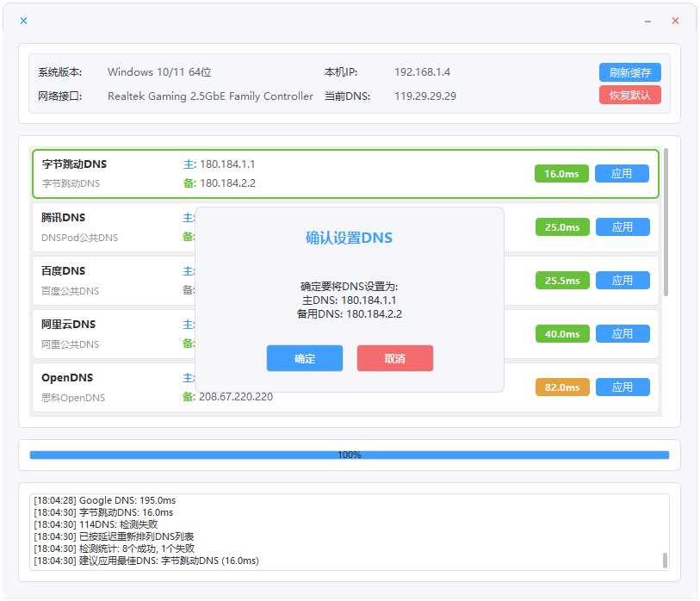Click the blue 100% progress bar

pos(350,454)
